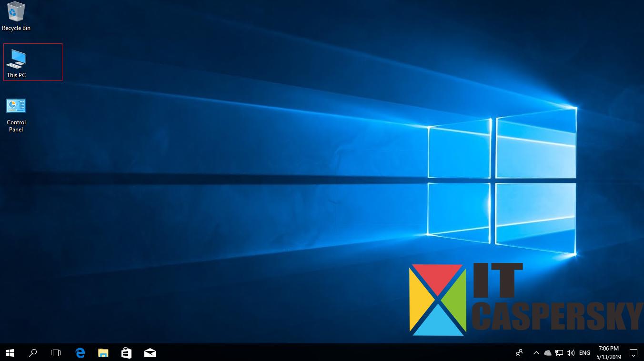Open the network status tray icon

pyautogui.click(x=559, y=353)
